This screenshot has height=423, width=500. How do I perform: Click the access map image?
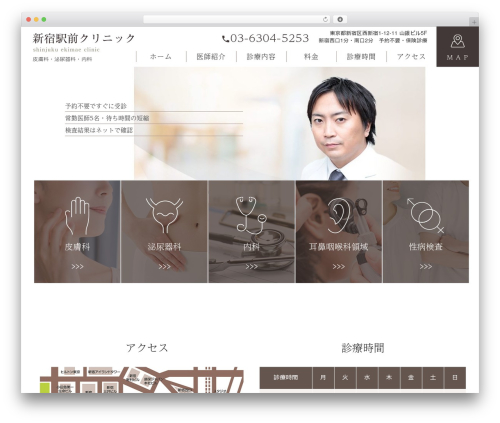142,380
